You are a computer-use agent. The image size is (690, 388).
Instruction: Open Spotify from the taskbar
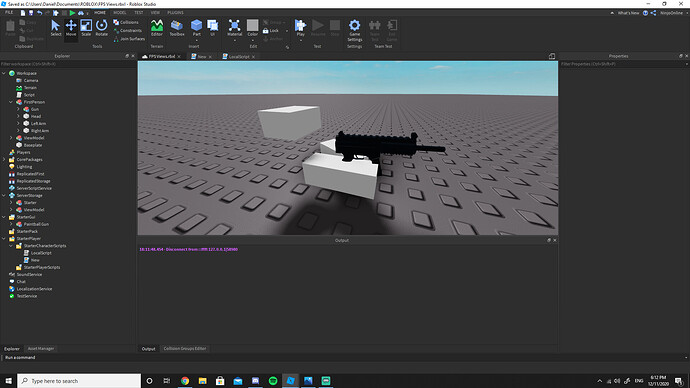point(273,381)
